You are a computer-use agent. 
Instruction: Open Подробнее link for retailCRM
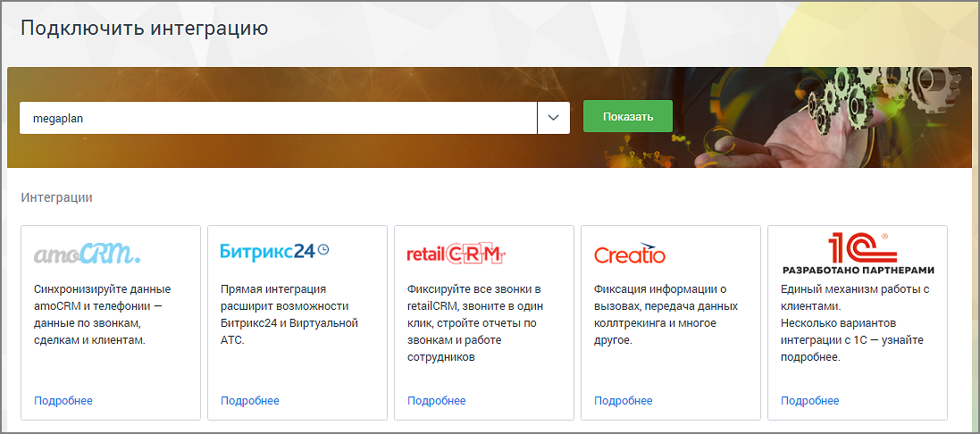[x=436, y=401]
